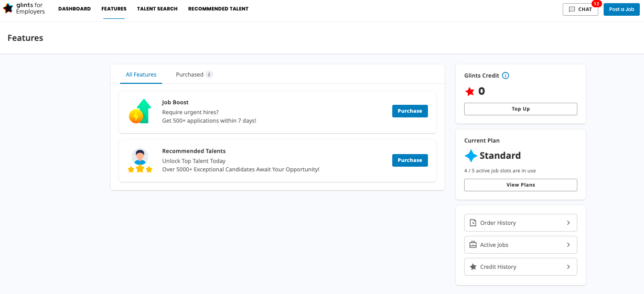
Task: Click the Top Up button
Action: pyautogui.click(x=521, y=109)
